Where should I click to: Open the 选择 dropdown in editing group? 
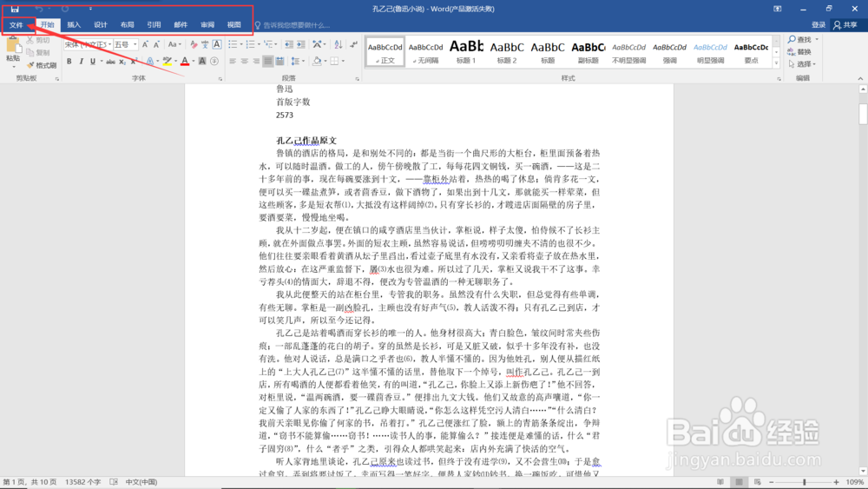802,64
